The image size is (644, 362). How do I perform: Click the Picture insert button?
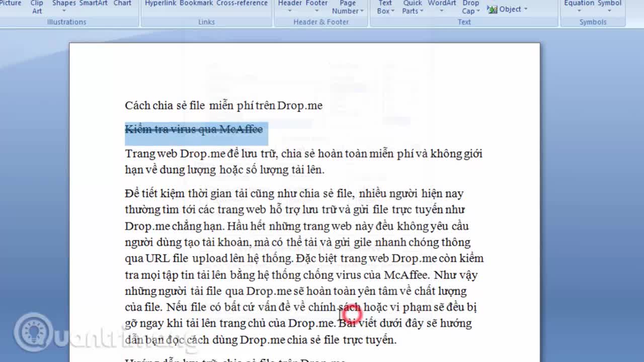point(11,4)
